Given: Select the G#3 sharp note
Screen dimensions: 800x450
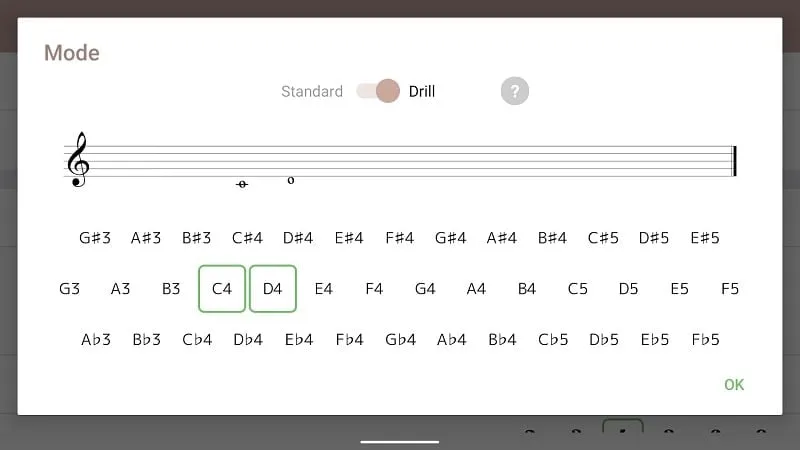Looking at the screenshot, I should point(95,238).
